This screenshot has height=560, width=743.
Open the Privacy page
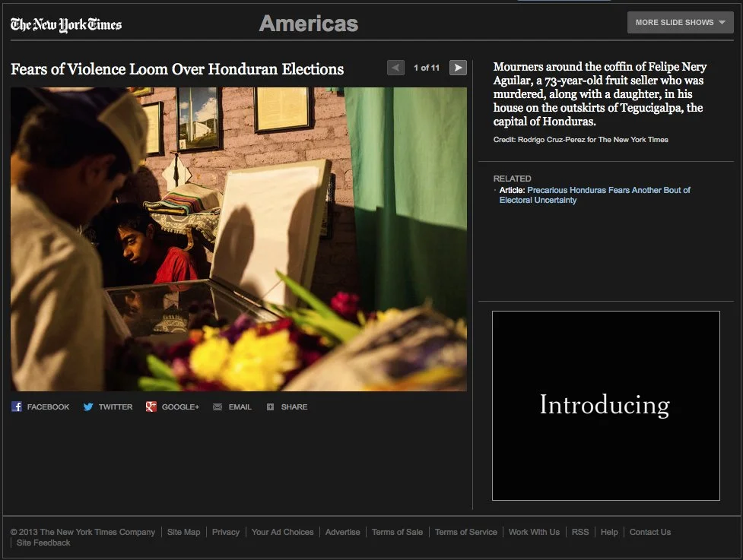click(226, 532)
